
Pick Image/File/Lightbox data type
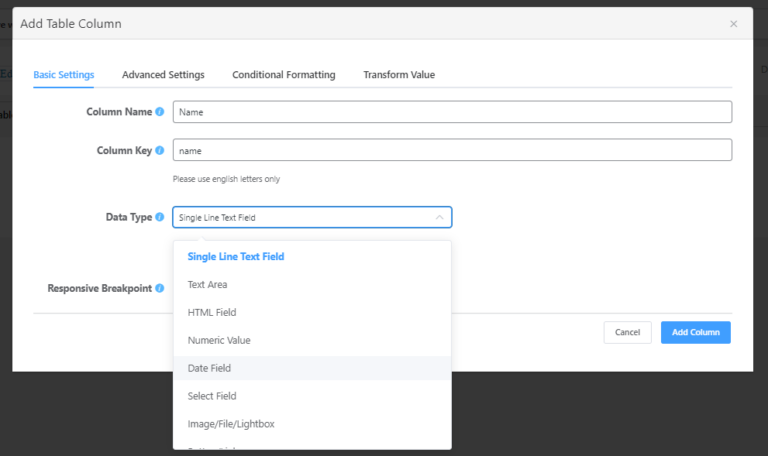[x=231, y=424]
